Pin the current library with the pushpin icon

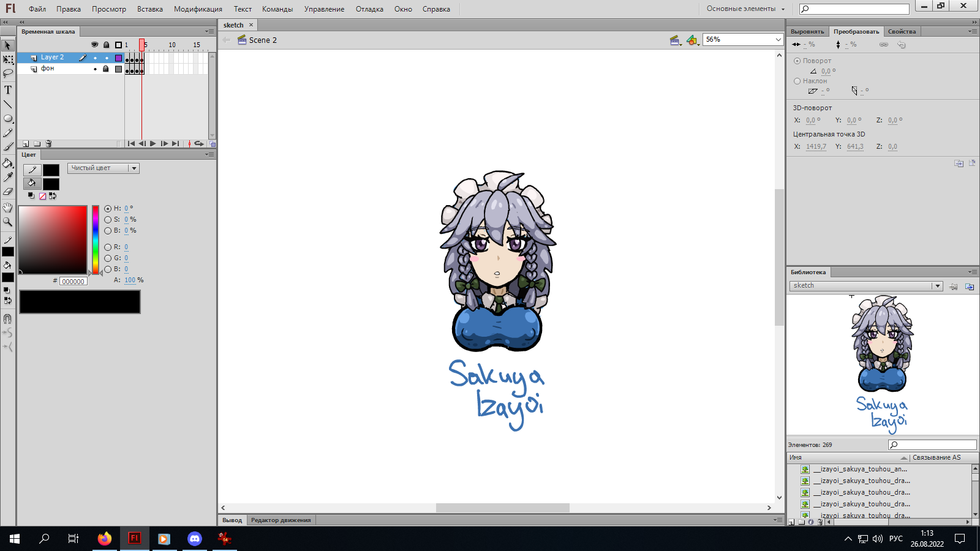[954, 287]
